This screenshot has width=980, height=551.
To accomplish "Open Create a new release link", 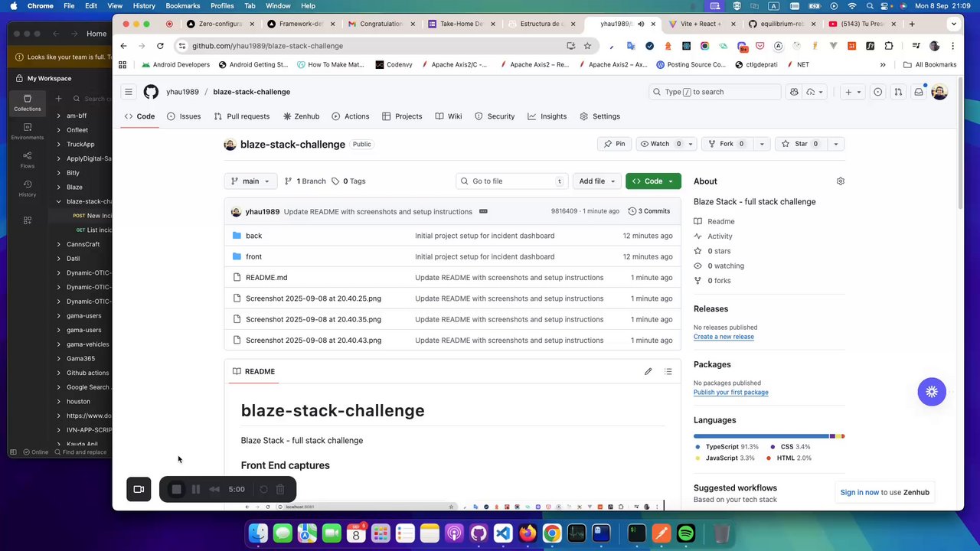I will coord(724,337).
